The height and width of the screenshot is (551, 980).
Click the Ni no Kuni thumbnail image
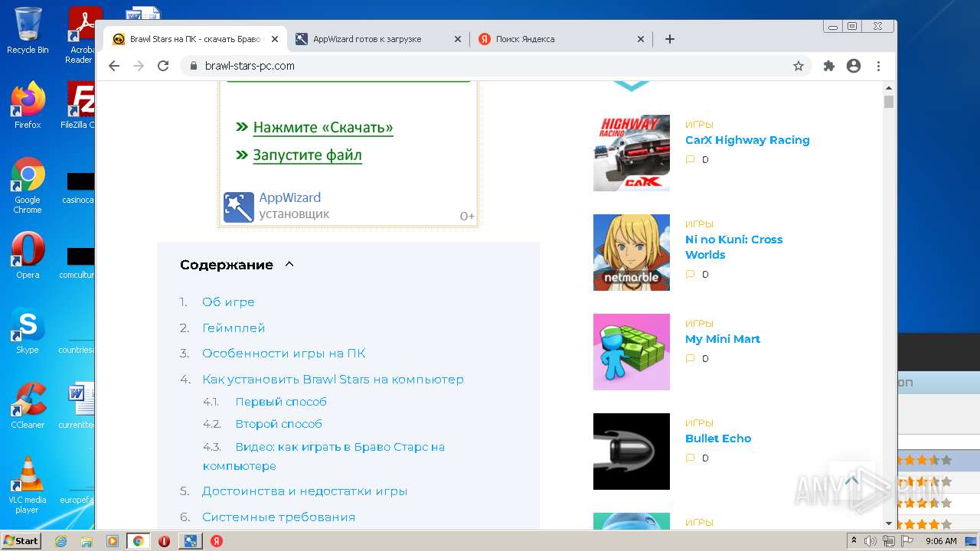[x=632, y=253]
